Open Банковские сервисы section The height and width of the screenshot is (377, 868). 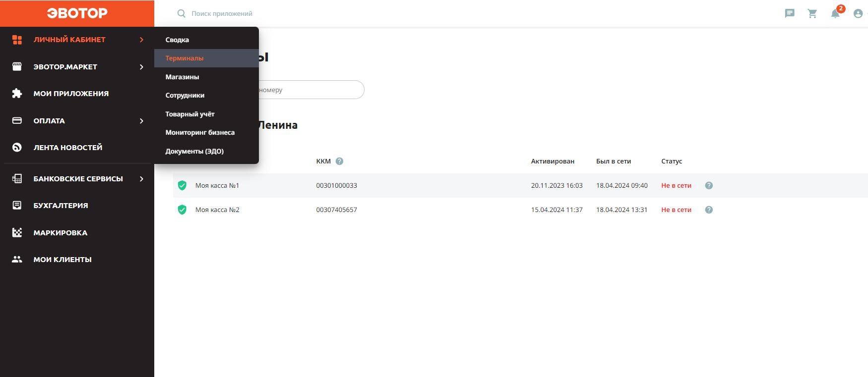pyautogui.click(x=77, y=179)
